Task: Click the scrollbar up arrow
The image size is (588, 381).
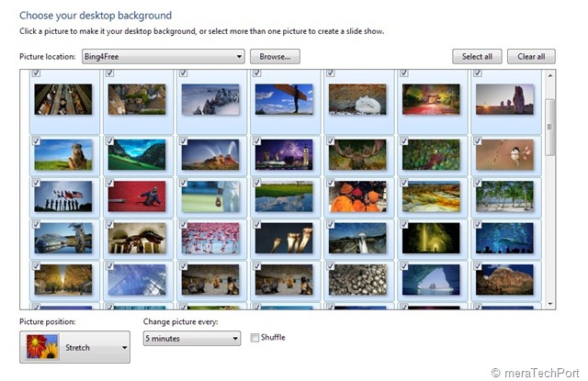Action: [549, 75]
